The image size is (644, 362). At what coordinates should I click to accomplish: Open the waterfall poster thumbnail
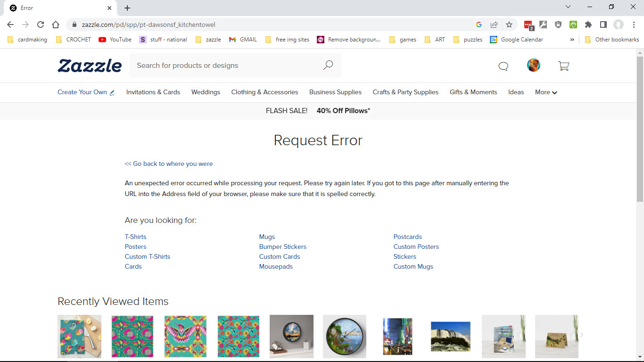[451, 337]
